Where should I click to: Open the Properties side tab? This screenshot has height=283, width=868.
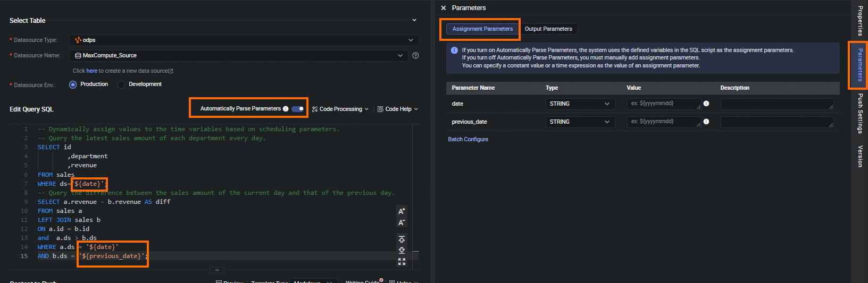860,21
